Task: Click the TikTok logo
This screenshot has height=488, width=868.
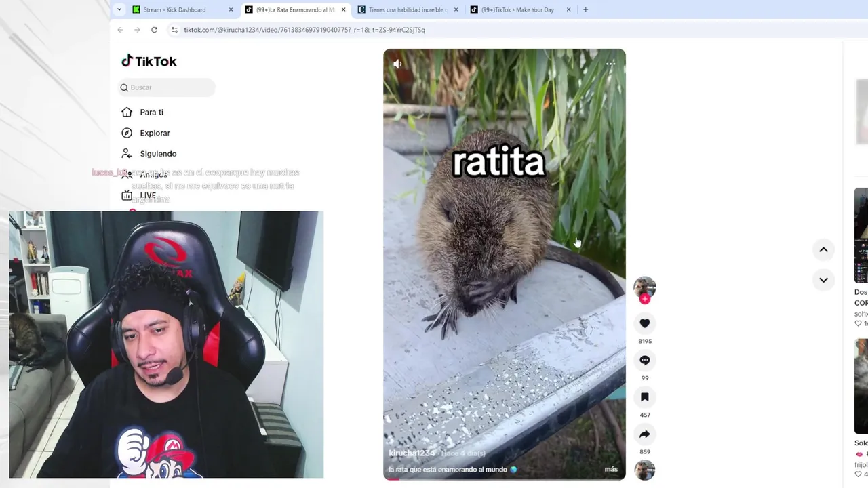Action: [149, 61]
